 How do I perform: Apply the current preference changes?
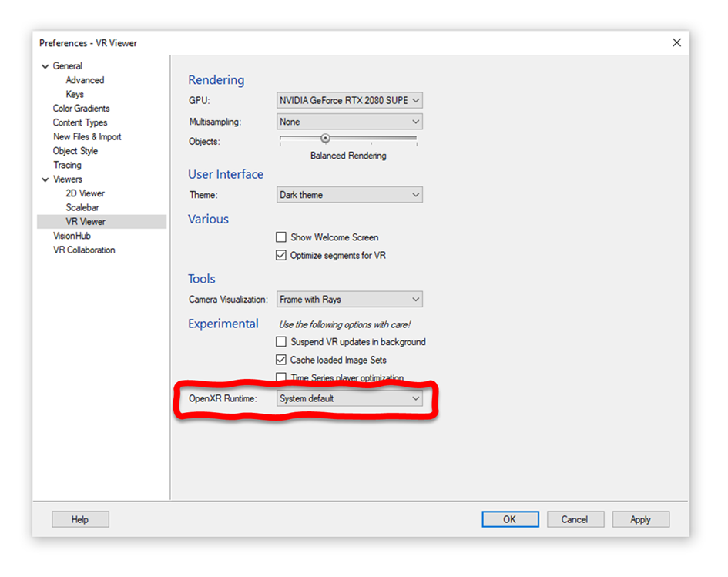tap(640, 518)
